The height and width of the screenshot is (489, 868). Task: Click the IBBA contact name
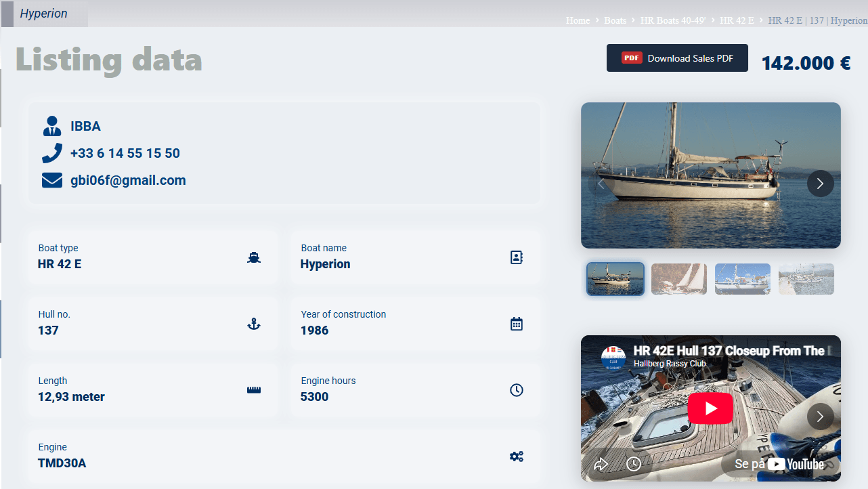[85, 126]
